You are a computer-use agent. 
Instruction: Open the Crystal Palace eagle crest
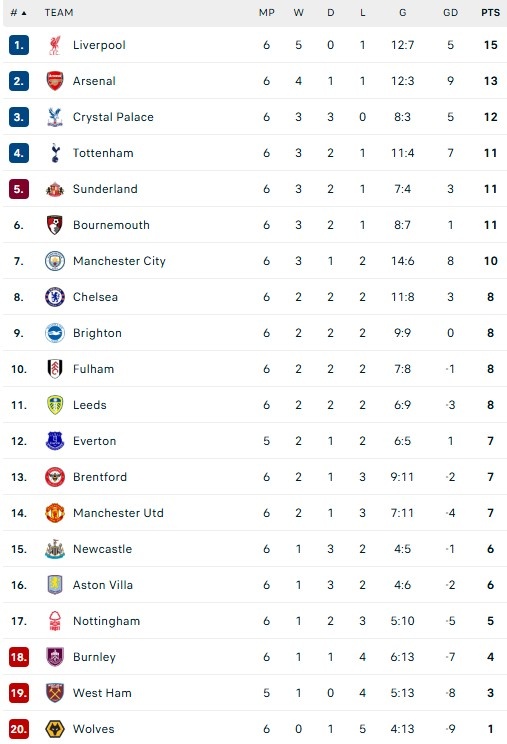[55, 117]
